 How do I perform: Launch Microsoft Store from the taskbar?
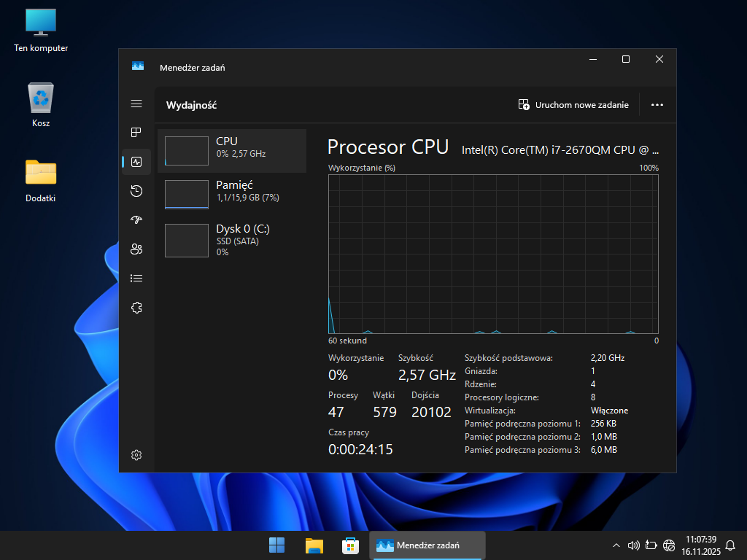tap(350, 545)
